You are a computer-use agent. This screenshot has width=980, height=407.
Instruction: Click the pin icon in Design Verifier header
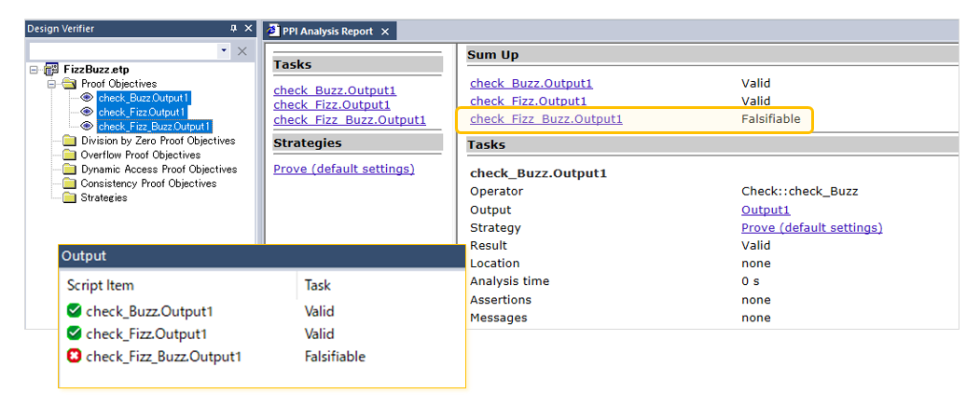(x=234, y=29)
